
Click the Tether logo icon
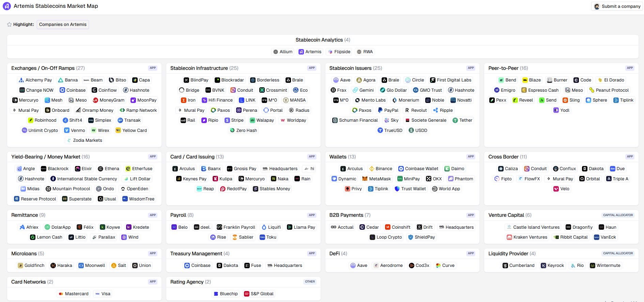(455, 120)
